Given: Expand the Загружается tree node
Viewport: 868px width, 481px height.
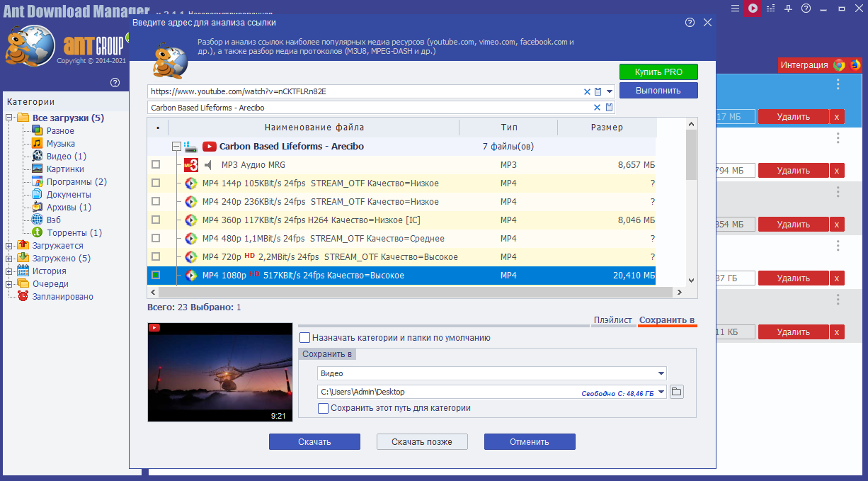Looking at the screenshot, I should click(x=9, y=246).
